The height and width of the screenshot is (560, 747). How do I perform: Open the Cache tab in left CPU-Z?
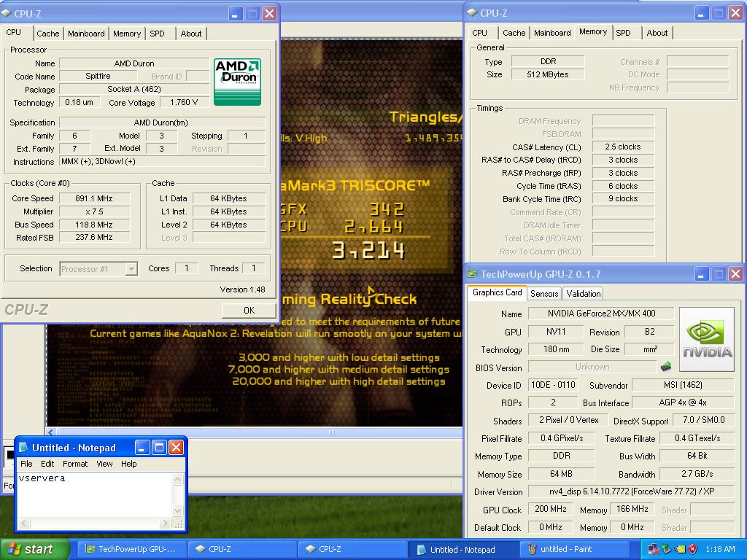(47, 34)
